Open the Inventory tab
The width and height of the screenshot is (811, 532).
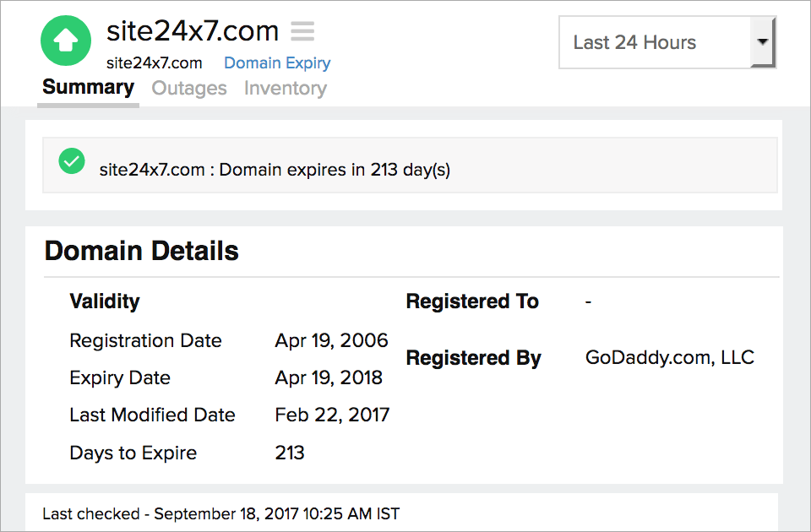[285, 87]
